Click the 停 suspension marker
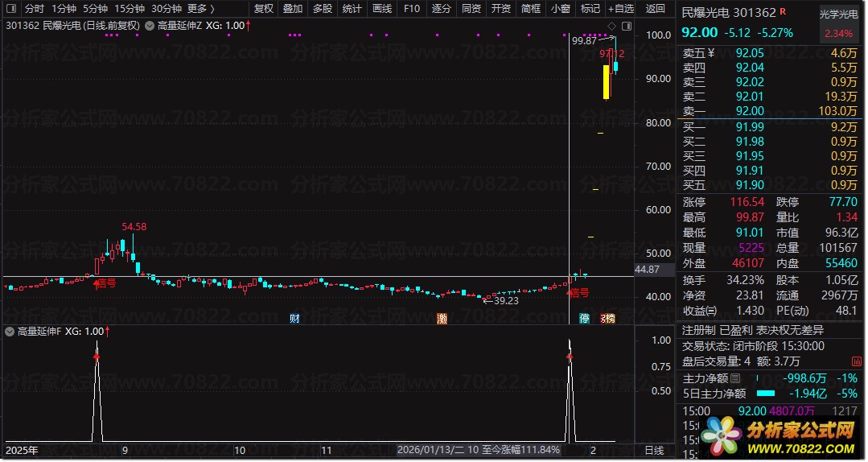868x462 pixels. point(585,319)
